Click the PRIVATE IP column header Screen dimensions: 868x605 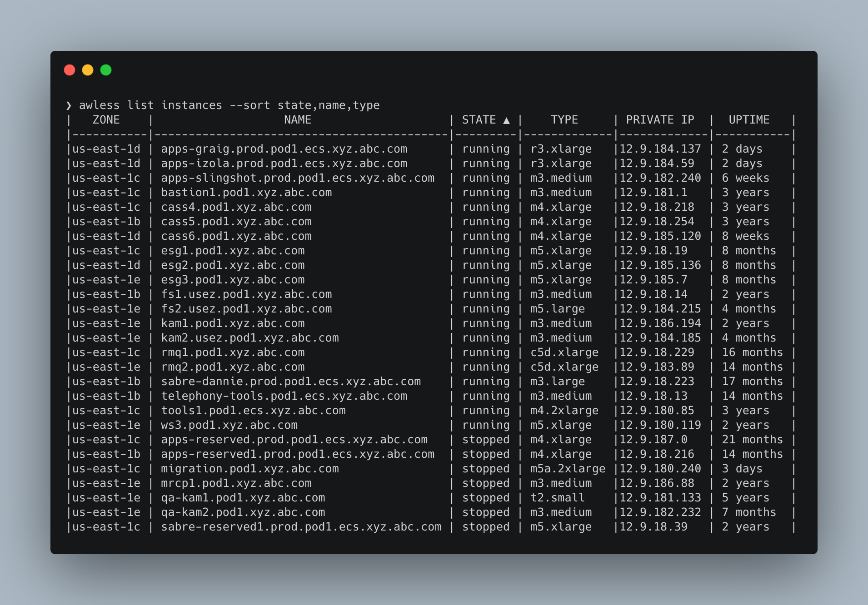pyautogui.click(x=660, y=120)
